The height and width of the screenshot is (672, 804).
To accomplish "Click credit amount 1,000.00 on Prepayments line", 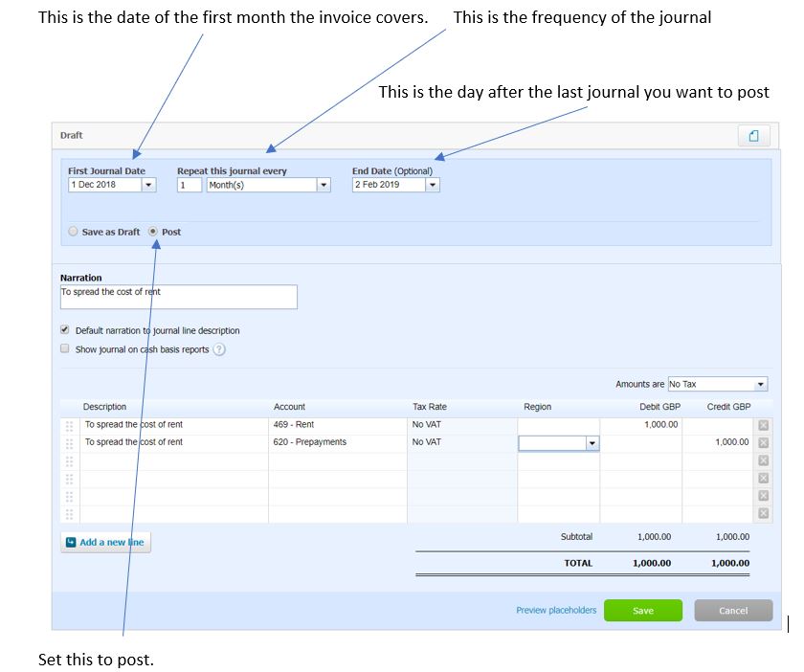I will pos(718,442).
